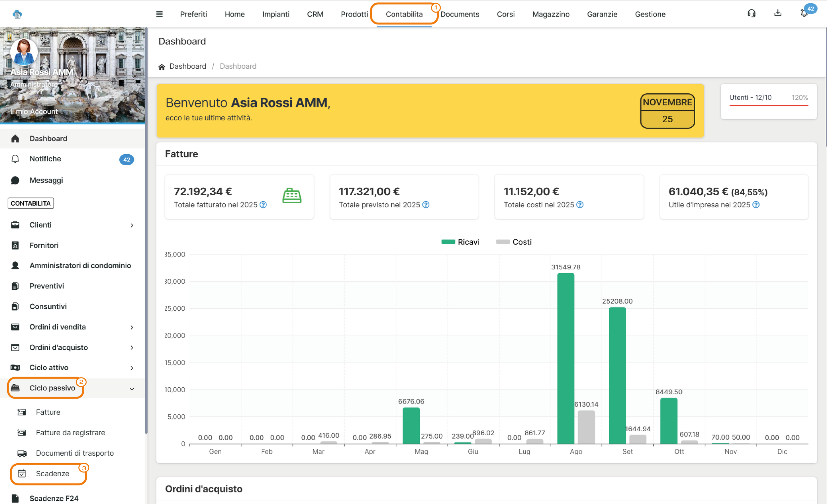Expand the Ordini di vendita chevron
This screenshot has width=827, height=504.
pyautogui.click(x=132, y=328)
